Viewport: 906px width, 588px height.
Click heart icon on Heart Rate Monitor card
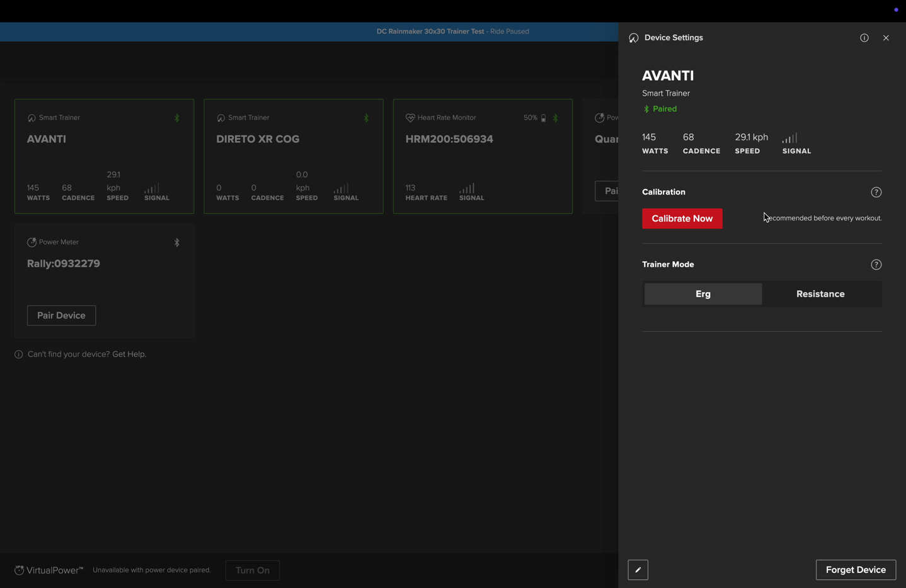point(410,118)
